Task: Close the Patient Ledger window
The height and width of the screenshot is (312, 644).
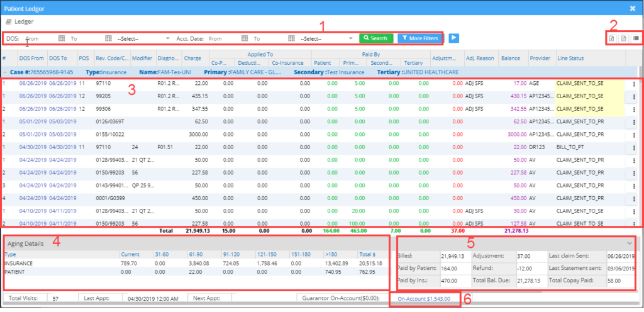Action: pyautogui.click(x=632, y=8)
